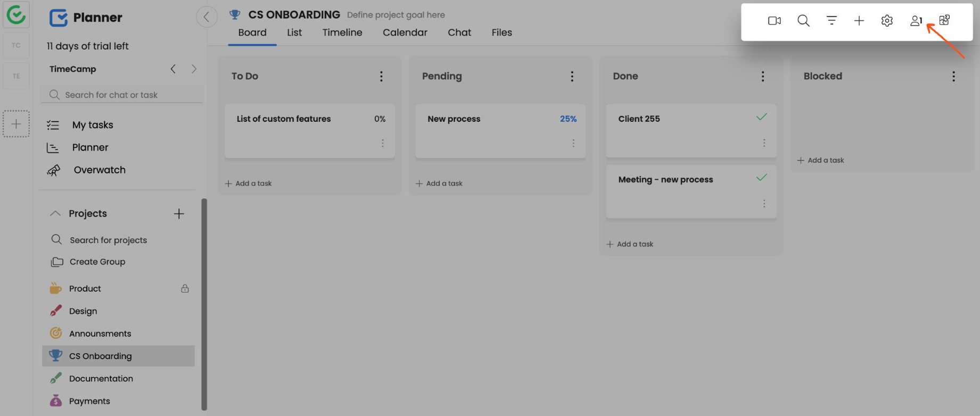
Task: Select the TE workspace tile
Action: point(16,76)
